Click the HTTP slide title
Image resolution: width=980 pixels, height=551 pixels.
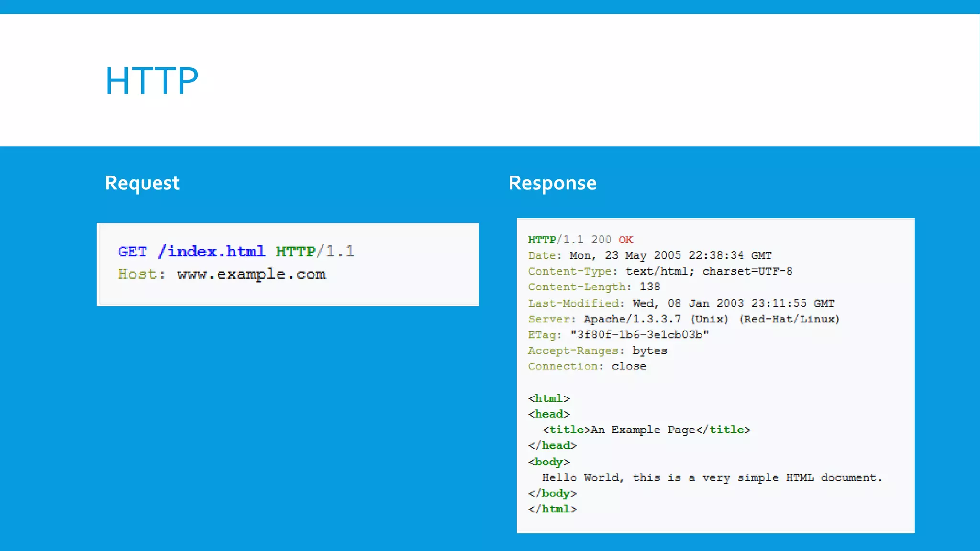pyautogui.click(x=151, y=81)
